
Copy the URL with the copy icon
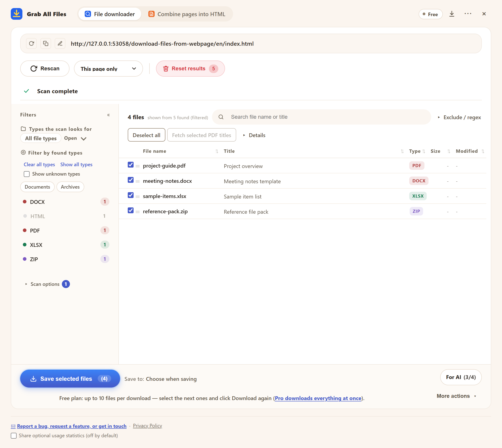coord(45,44)
